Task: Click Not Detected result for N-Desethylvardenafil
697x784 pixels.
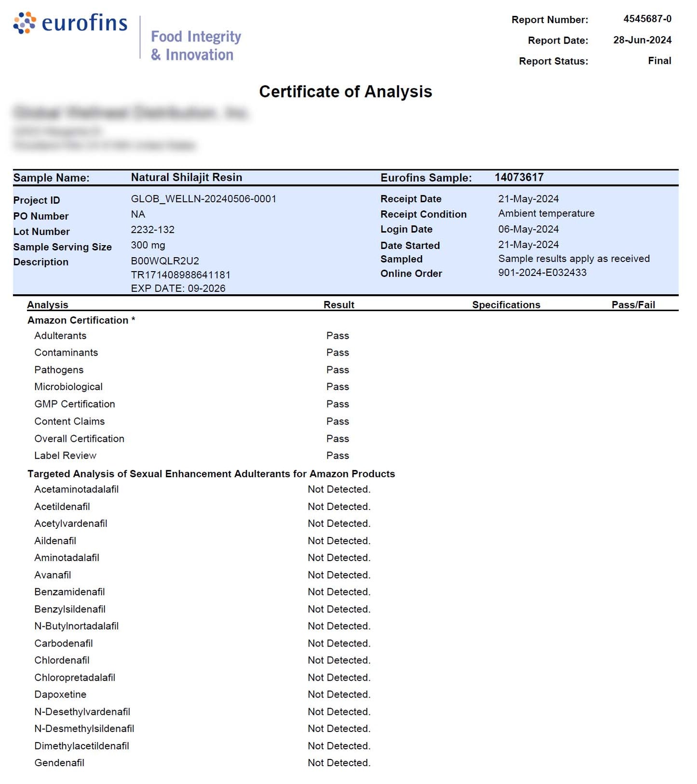Action: click(x=339, y=712)
